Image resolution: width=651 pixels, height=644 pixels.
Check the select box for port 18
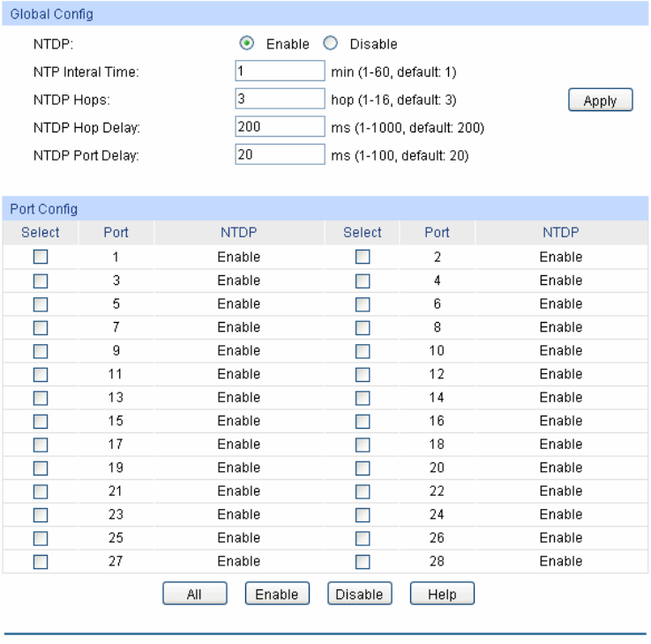coord(363,445)
